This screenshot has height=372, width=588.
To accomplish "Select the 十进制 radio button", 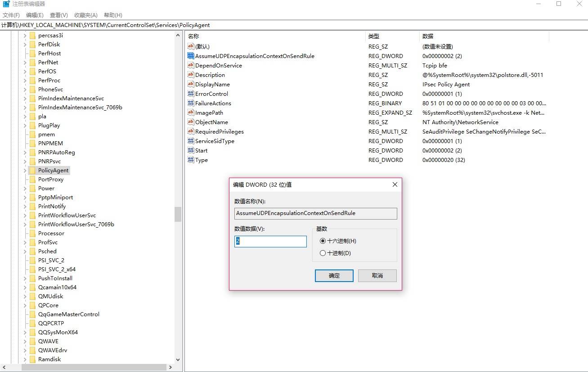I will 322,253.
